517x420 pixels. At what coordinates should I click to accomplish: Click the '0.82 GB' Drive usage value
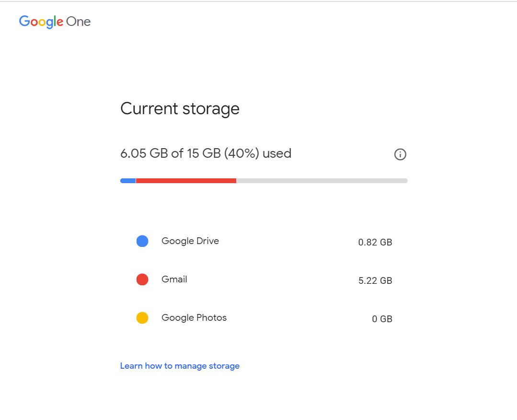[375, 242]
